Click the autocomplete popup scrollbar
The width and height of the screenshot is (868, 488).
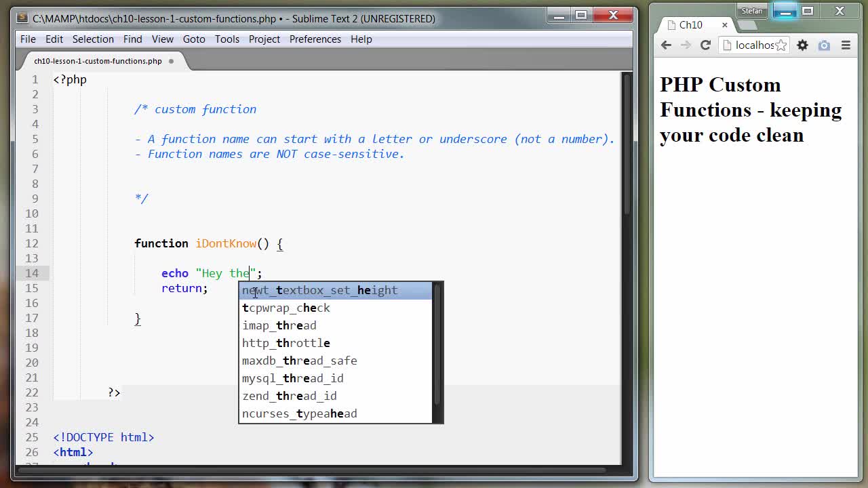[437, 344]
